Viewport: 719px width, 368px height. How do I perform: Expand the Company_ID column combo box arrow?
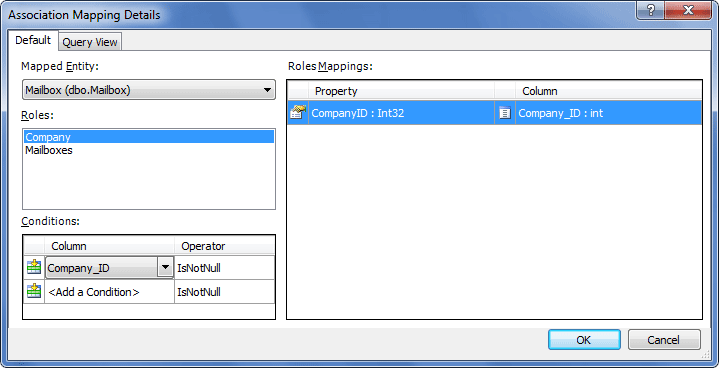[165, 268]
